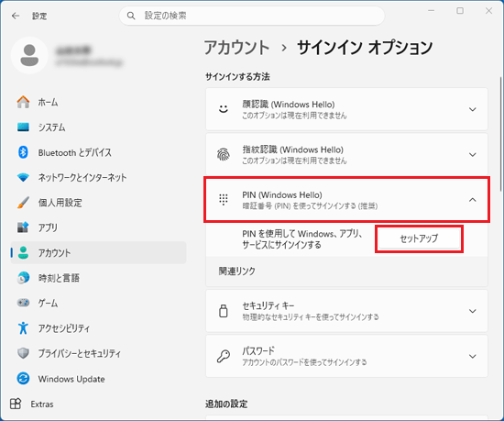Open the user profile avatar
This screenshot has width=504, height=421.
(x=29, y=55)
